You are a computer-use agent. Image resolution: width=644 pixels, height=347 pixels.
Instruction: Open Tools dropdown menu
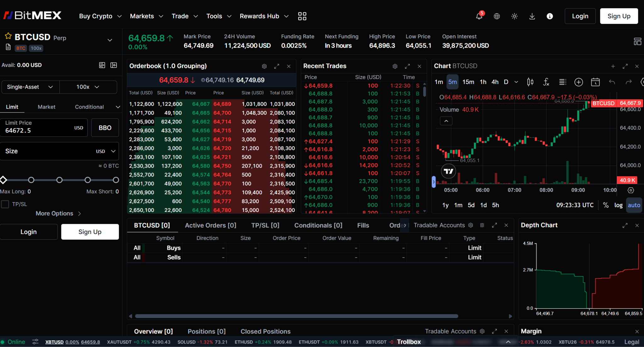[219, 16]
